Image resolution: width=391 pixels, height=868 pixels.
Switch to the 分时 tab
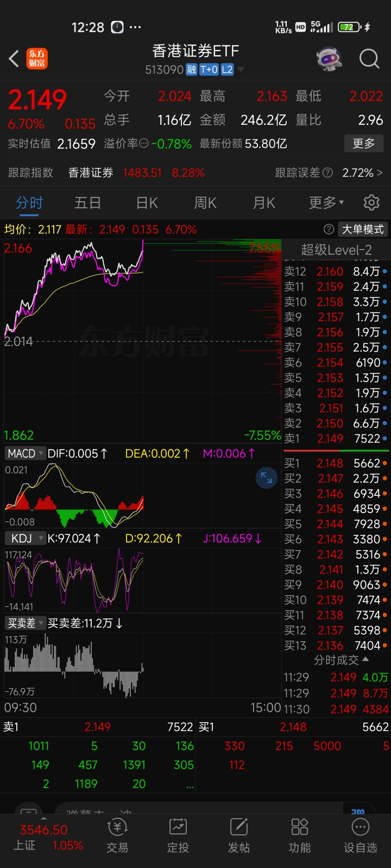[29, 202]
